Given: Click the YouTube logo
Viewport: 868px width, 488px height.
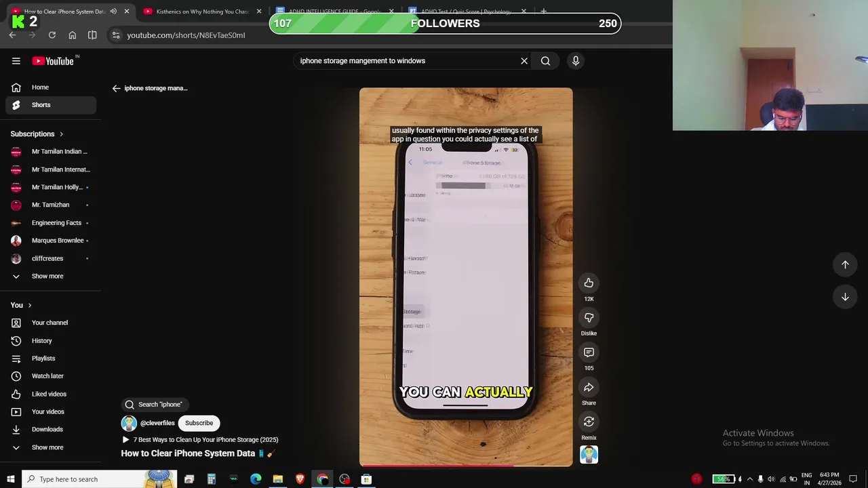Looking at the screenshot, I should tap(54, 61).
